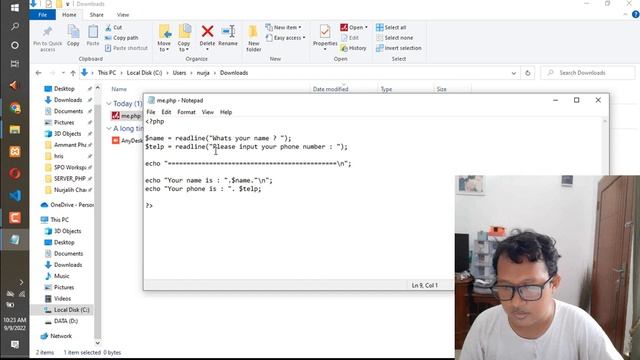The height and width of the screenshot is (360, 640).
Task: Click Invert selection in ribbon
Action: coord(398,48)
